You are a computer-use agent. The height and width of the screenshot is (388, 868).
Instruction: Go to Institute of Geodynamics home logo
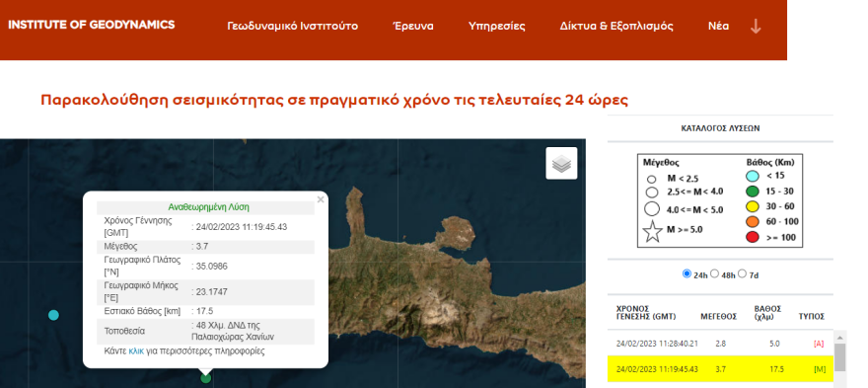click(92, 25)
